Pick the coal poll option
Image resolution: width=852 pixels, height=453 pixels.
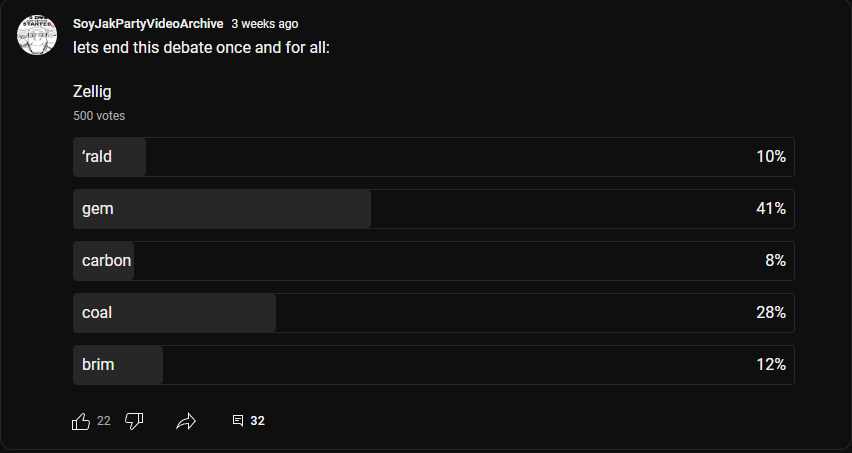(433, 313)
